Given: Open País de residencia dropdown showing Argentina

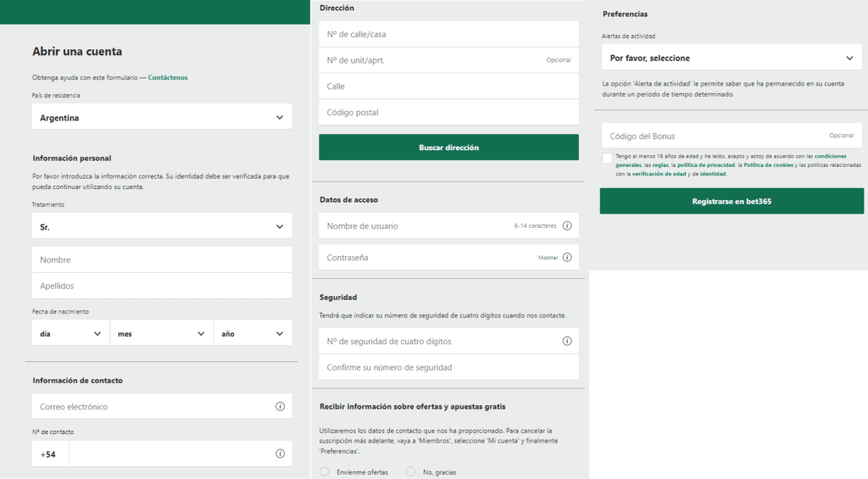Looking at the screenshot, I should (162, 117).
